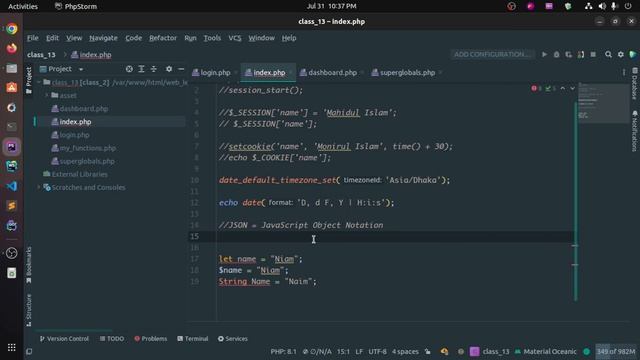This screenshot has height=360, width=640.
Task: Select superglobals.php in project tree
Action: tap(87, 161)
